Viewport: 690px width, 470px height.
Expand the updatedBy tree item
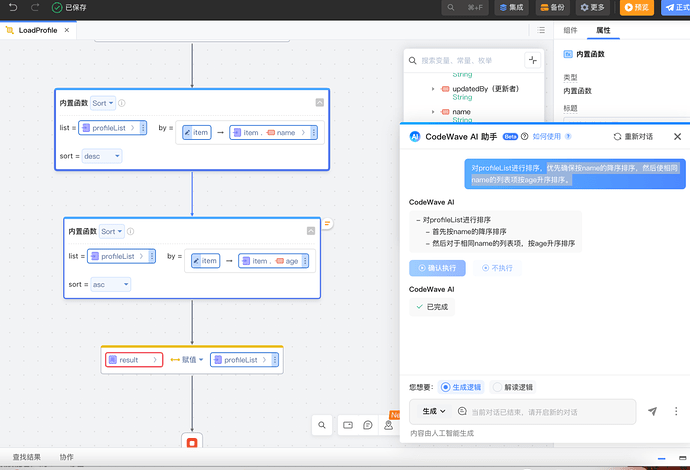click(x=433, y=88)
